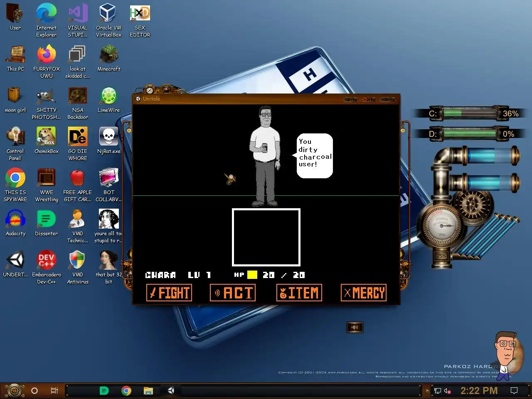The image size is (532, 399).
Task: Switch to Unity app on taskbar
Action: [x=171, y=391]
